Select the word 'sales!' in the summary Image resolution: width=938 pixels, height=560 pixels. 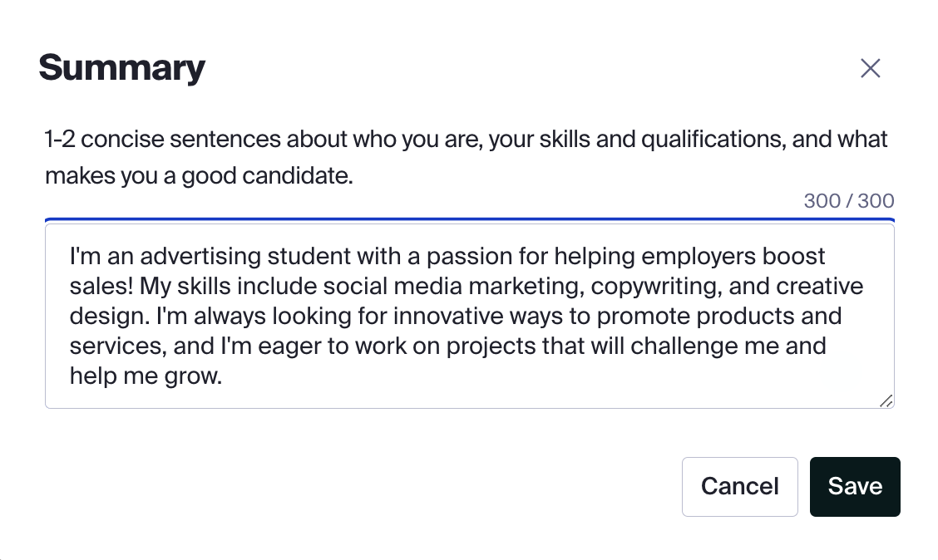[101, 286]
